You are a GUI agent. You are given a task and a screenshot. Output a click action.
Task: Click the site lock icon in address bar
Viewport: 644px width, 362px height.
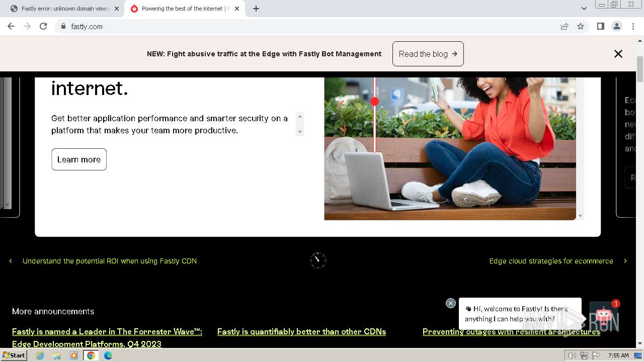63,26
